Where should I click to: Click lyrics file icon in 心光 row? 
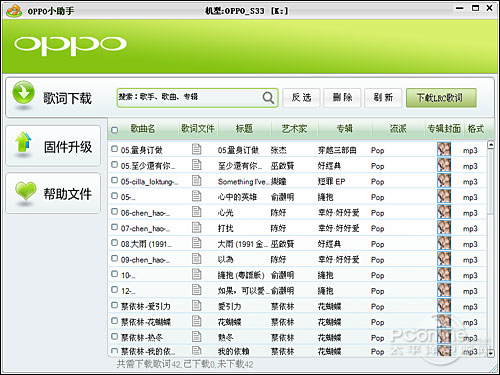(197, 212)
